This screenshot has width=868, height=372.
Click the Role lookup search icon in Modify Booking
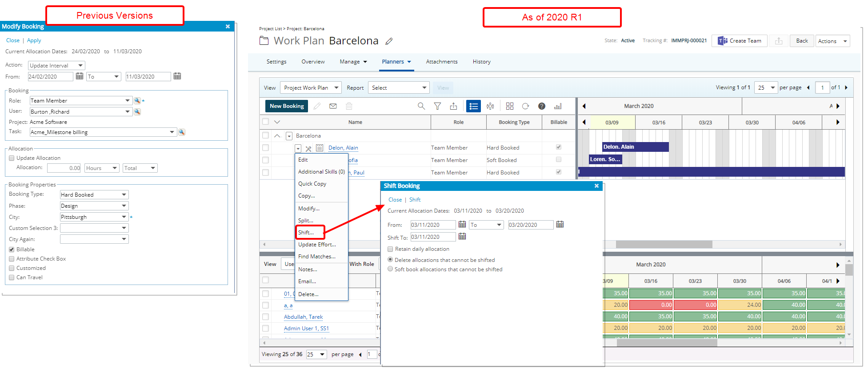point(137,101)
